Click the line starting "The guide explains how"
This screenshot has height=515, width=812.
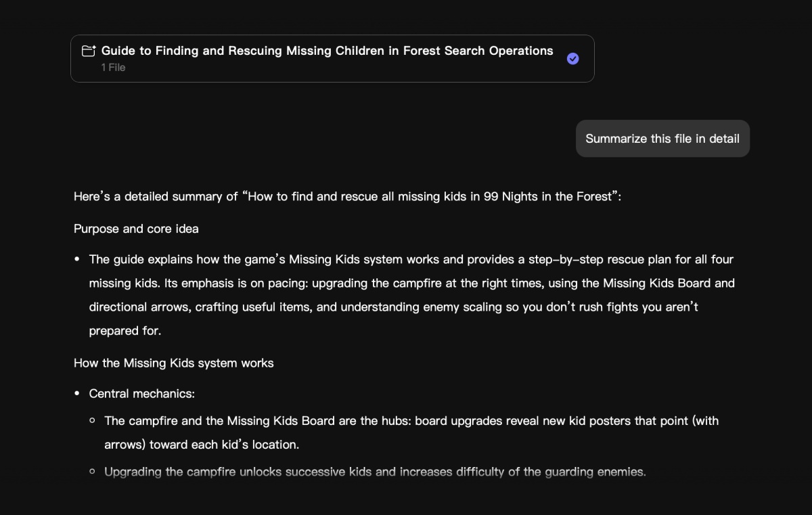point(411,260)
